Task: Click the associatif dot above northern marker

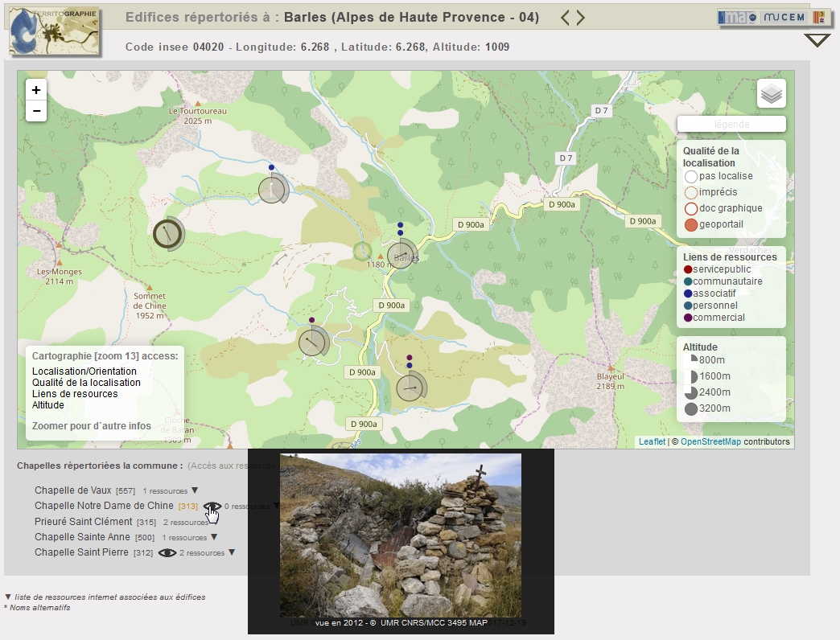Action: tap(272, 167)
